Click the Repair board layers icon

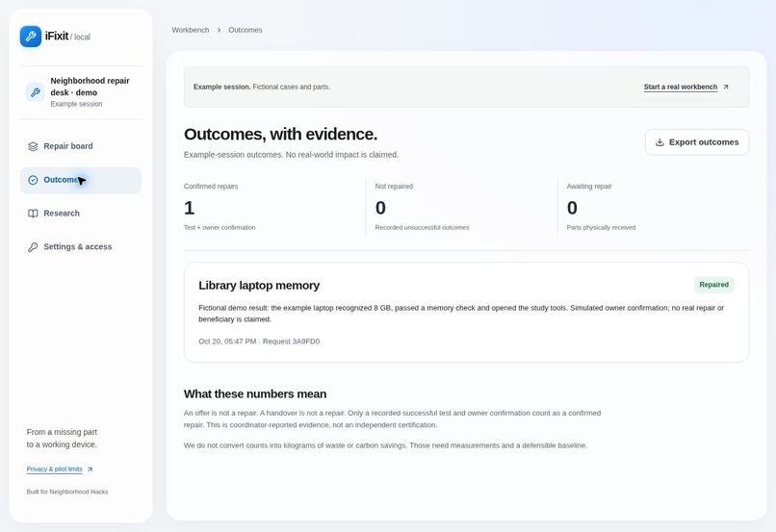33,146
